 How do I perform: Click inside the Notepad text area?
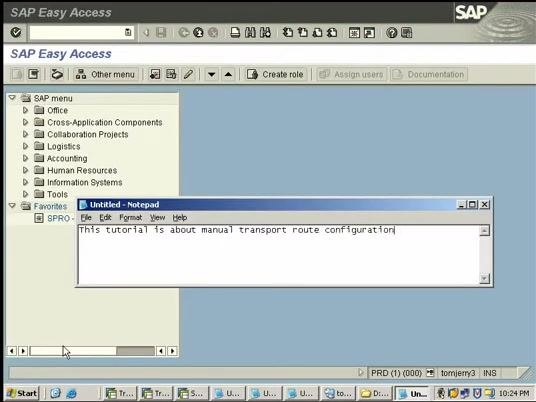(x=279, y=255)
